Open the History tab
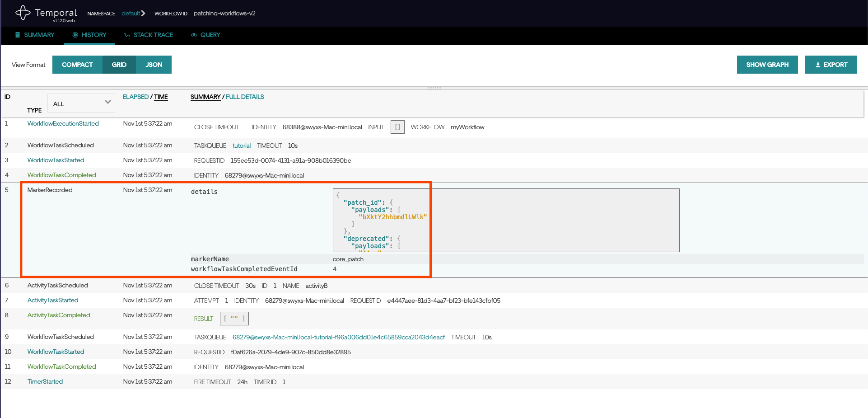This screenshot has width=868, height=418. [x=89, y=35]
